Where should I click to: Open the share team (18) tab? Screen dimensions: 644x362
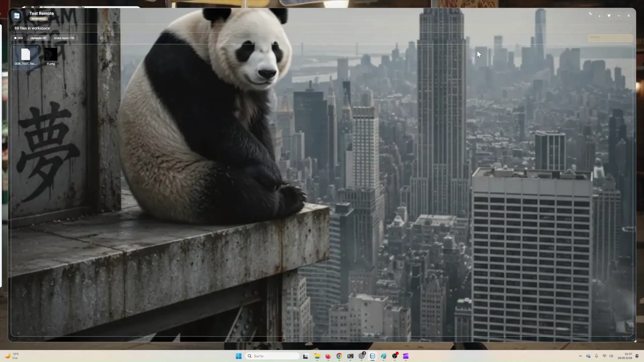pyautogui.click(x=64, y=38)
